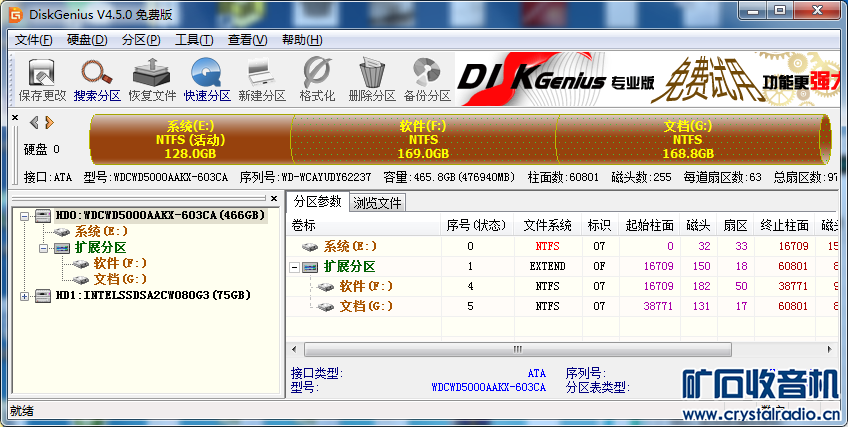This screenshot has height=427, width=848.
Task: Expand the HD1 INTELSSDSA2CW080G3 tree node
Action: tap(24, 296)
